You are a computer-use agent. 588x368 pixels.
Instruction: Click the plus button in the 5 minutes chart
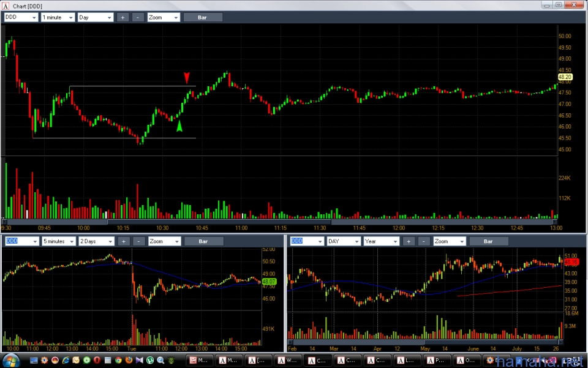coord(123,241)
